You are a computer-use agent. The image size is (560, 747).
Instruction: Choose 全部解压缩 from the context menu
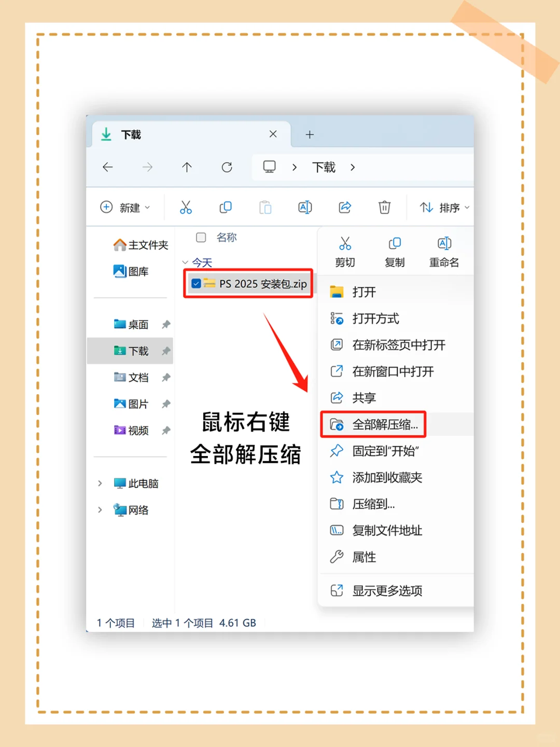[384, 424]
